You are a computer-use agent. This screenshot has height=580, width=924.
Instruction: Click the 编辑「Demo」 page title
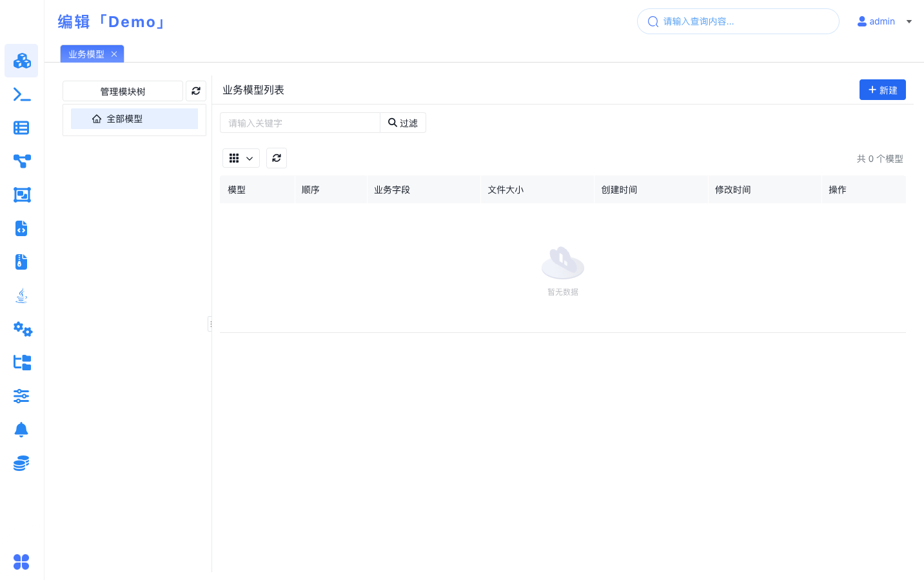click(x=113, y=22)
